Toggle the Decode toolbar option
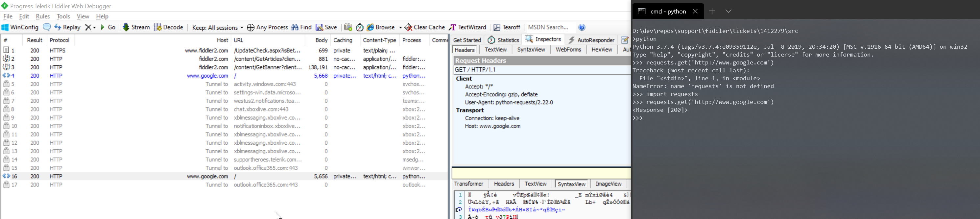This screenshot has width=980, height=219. (x=169, y=27)
